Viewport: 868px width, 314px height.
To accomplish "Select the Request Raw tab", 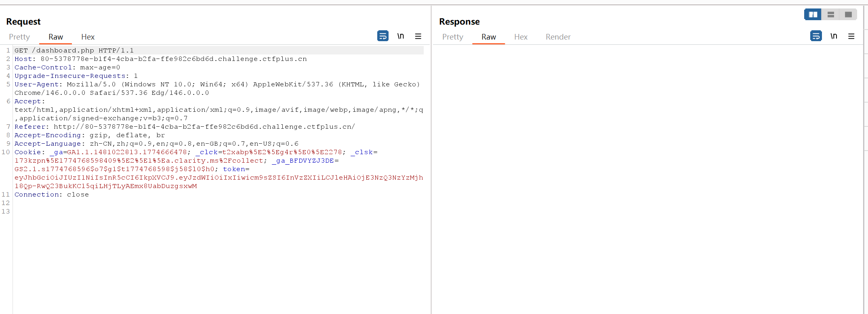I will tap(56, 37).
